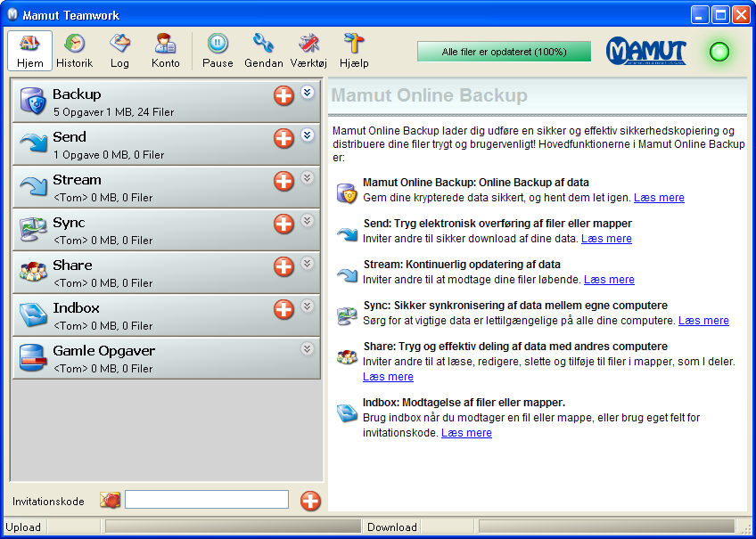Add a new Backup task with plus

pos(283,95)
